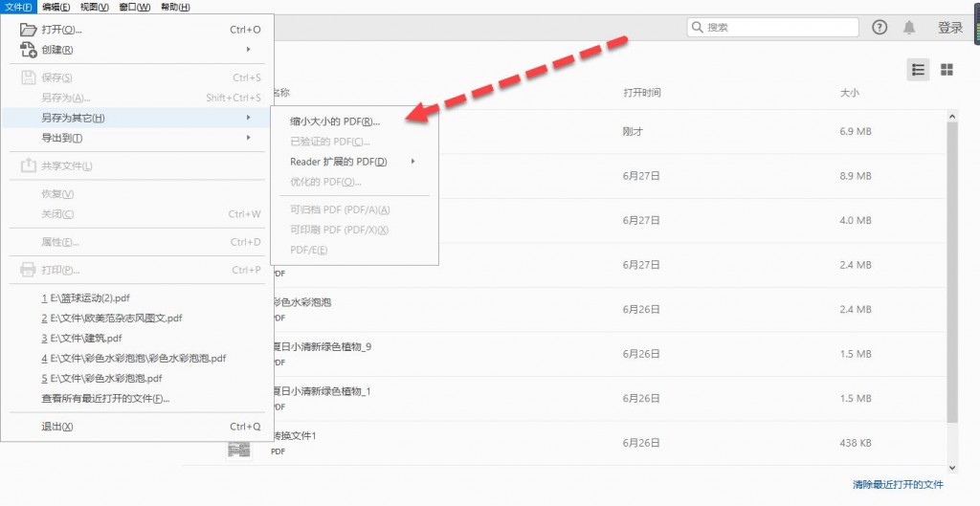The width and height of the screenshot is (980, 506).
Task: Open the notifications bell icon
Action: click(909, 28)
